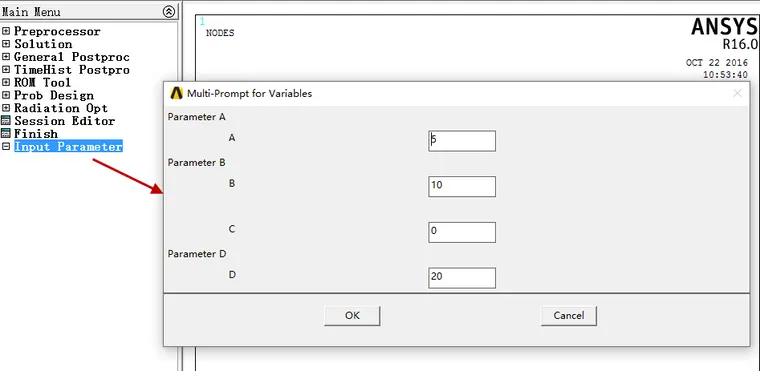The image size is (760, 371).
Task: Expand the Preprocessor tree node
Action: tap(6, 31)
